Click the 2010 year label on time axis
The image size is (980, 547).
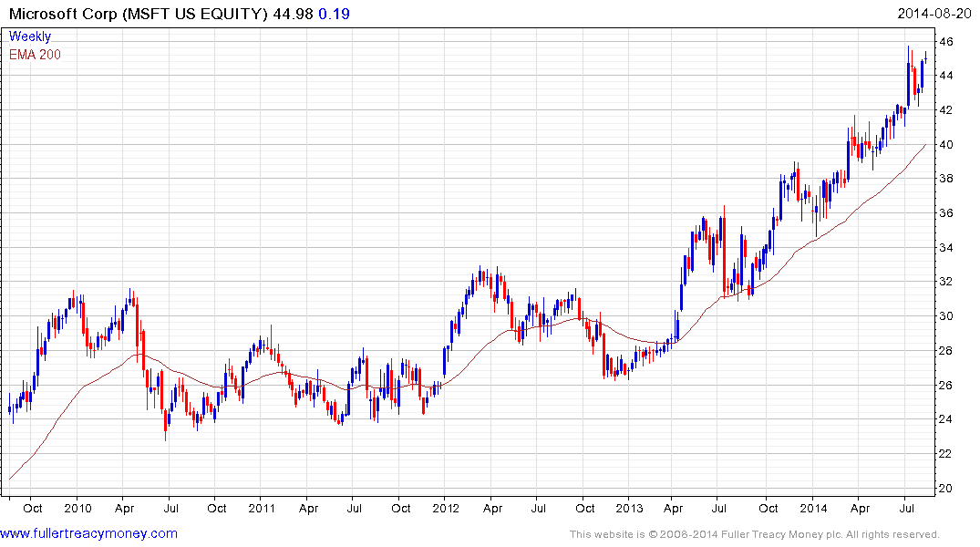(77, 508)
